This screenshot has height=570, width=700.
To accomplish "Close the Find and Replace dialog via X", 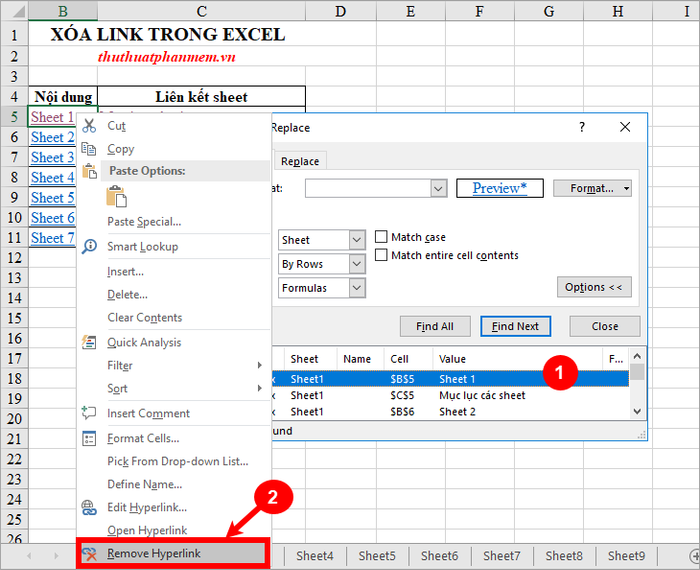I will coord(625,127).
